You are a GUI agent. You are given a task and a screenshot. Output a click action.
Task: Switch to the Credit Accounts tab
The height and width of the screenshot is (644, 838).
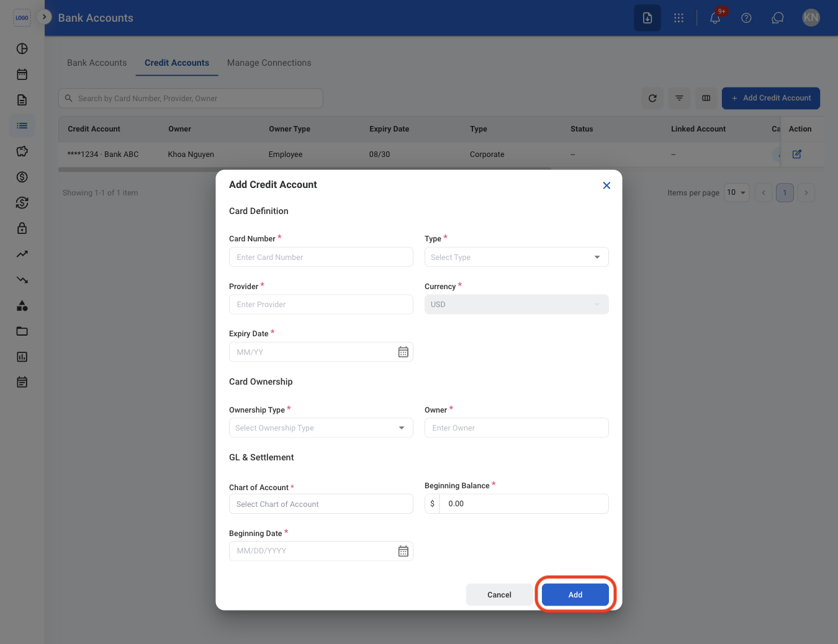(x=177, y=63)
